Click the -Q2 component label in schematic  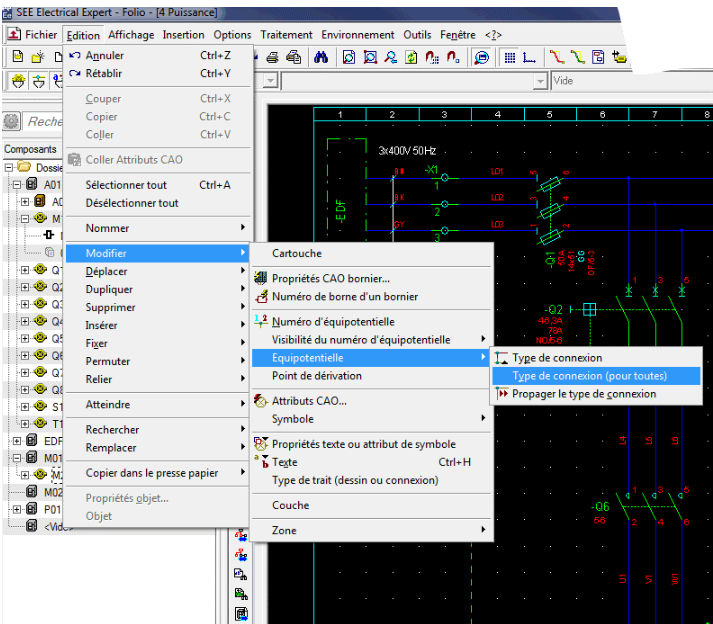553,310
